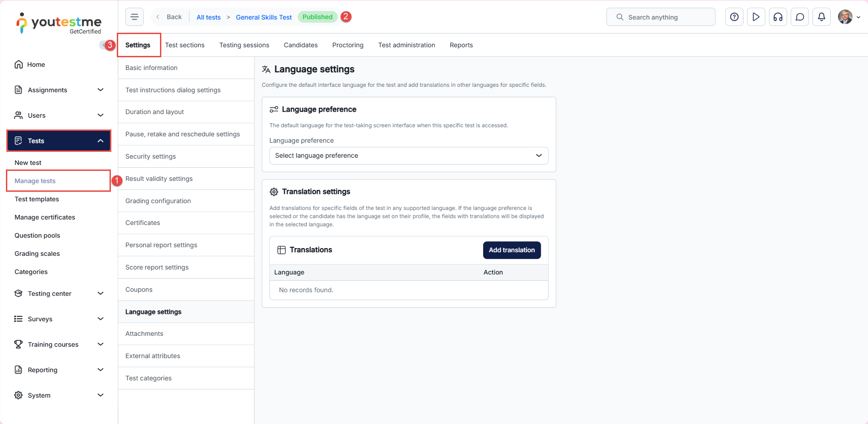Open the help question mark icon

tap(734, 17)
